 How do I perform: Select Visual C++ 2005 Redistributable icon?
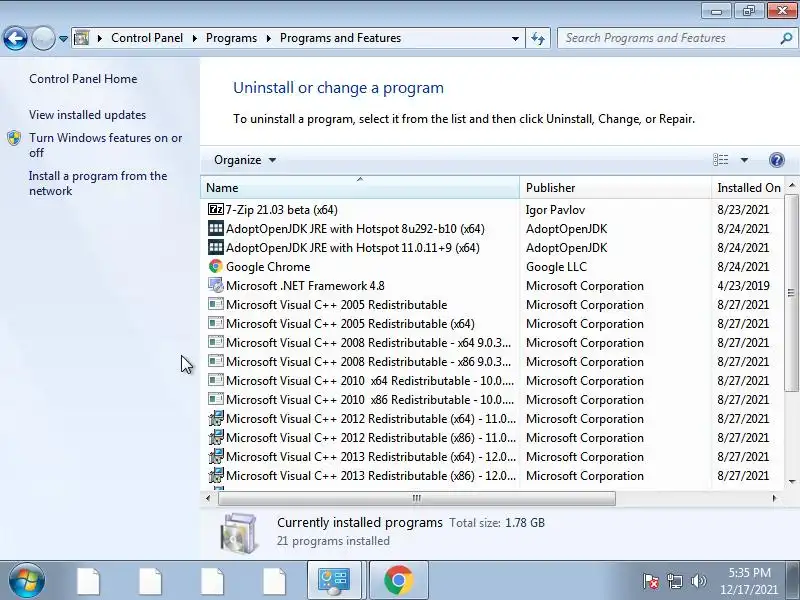[216, 305]
